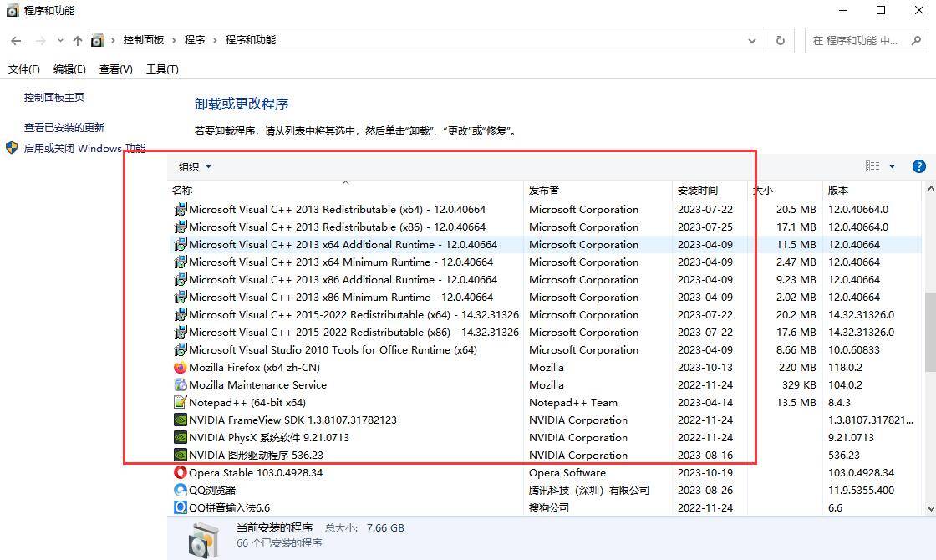Viewport: 936px width, 560px height.
Task: Select NVIDIA 图形驱动程序 536.23 name
Action: 256,455
